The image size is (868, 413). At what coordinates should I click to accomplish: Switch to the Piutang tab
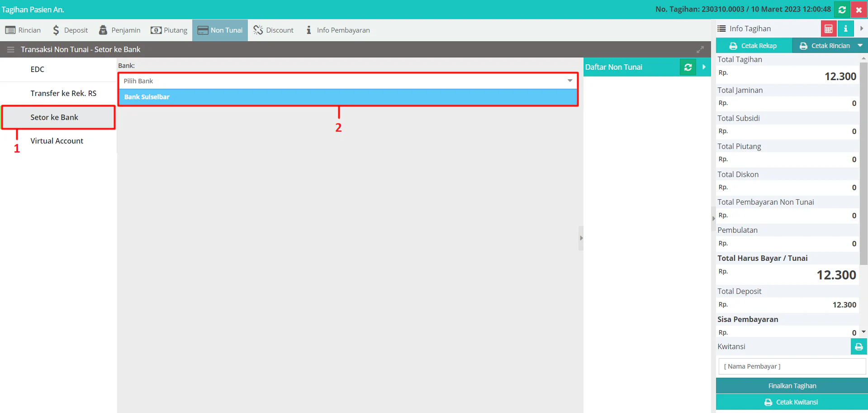pos(169,30)
